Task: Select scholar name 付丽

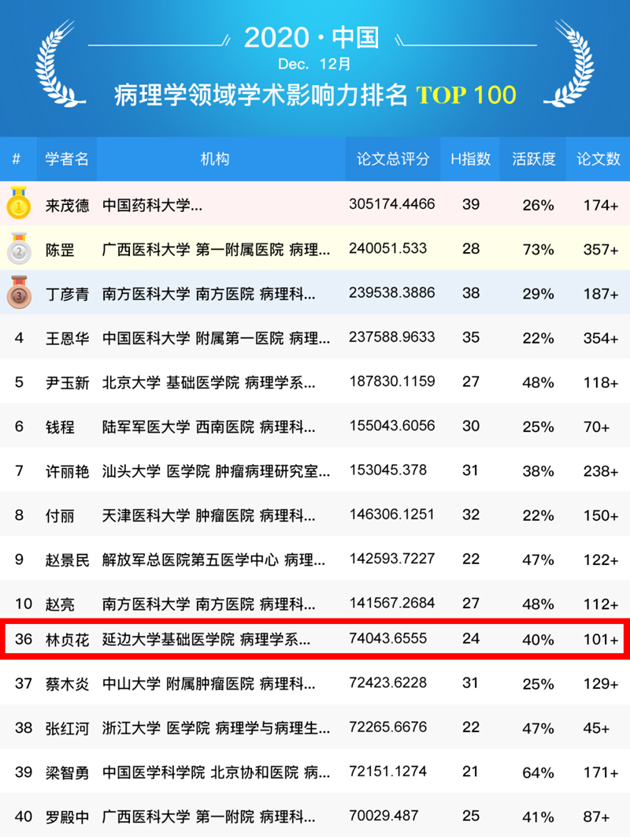Action: 60,516
